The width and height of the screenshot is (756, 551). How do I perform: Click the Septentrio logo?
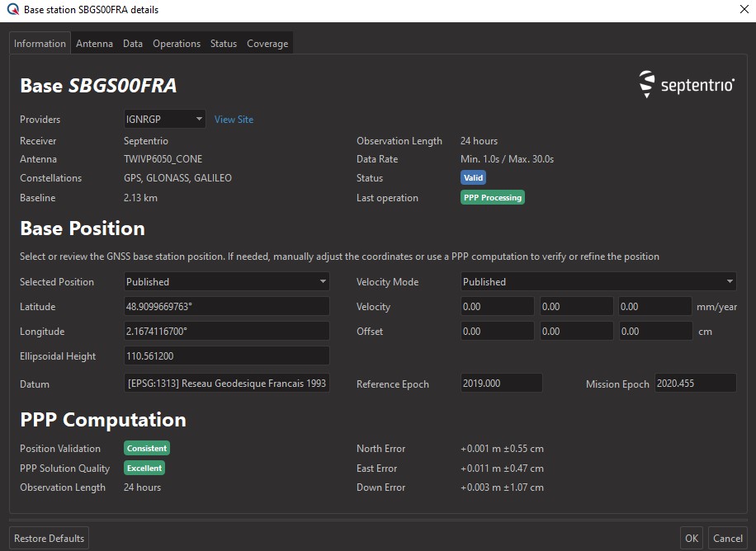(687, 85)
